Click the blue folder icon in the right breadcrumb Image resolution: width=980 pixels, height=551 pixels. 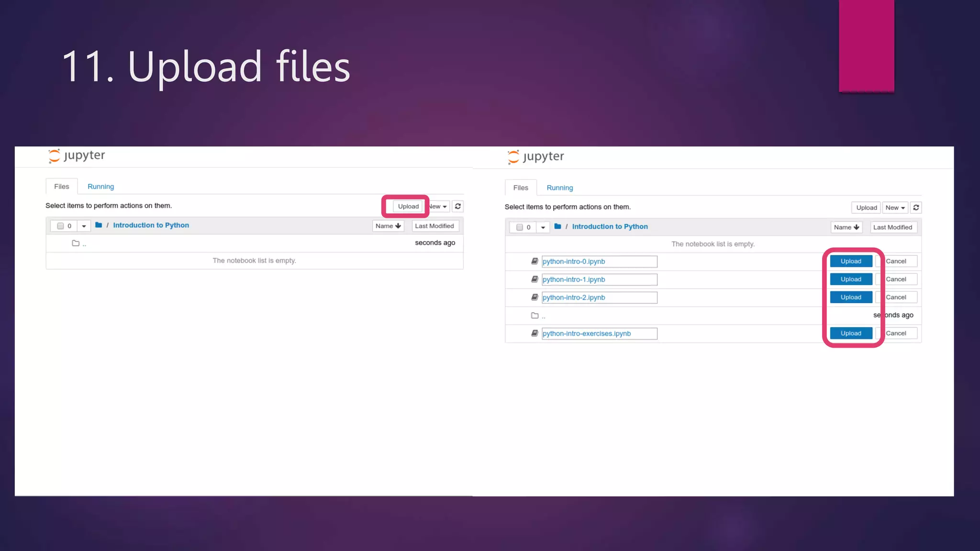click(x=557, y=226)
